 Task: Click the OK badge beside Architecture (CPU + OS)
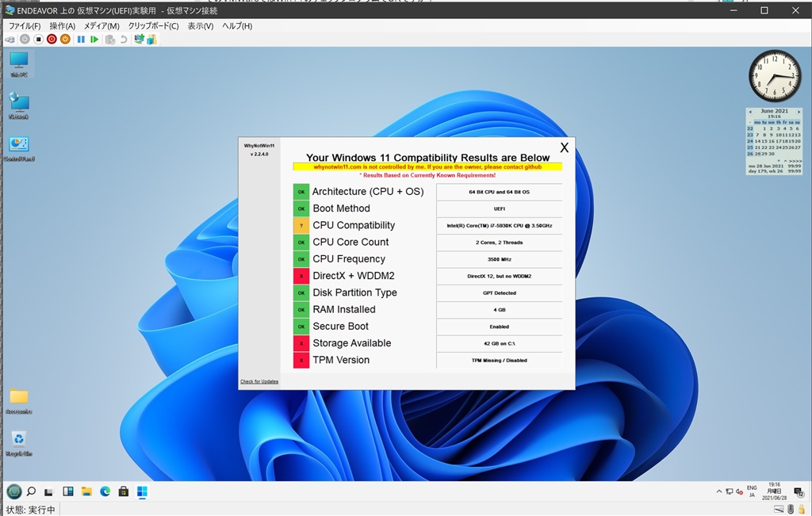(301, 192)
